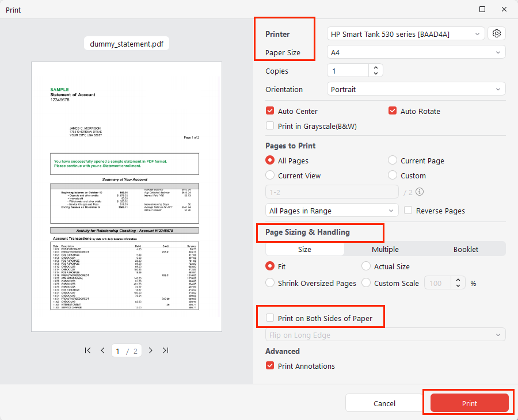The height and width of the screenshot is (420, 518).
Task: Click the current page number field
Action: pyautogui.click(x=118, y=350)
